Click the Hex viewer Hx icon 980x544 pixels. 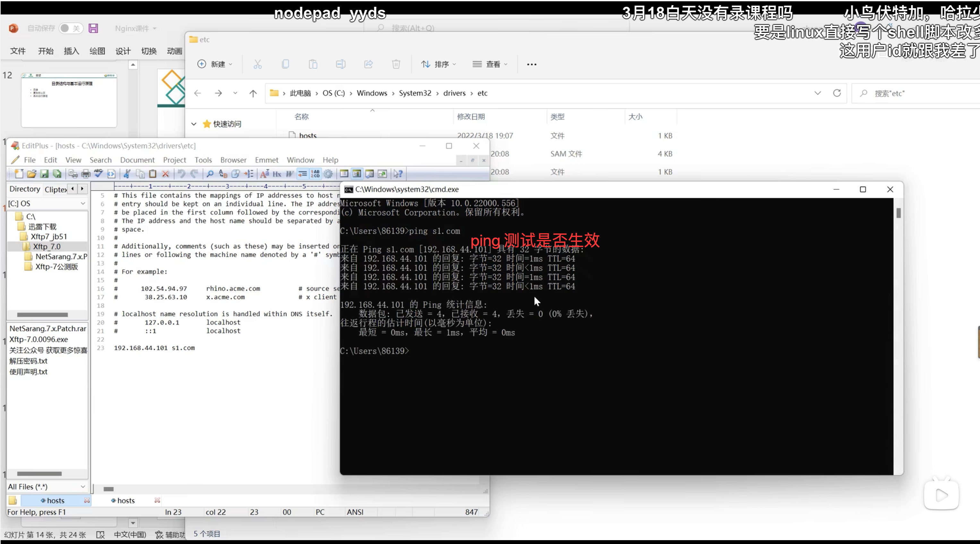(277, 174)
